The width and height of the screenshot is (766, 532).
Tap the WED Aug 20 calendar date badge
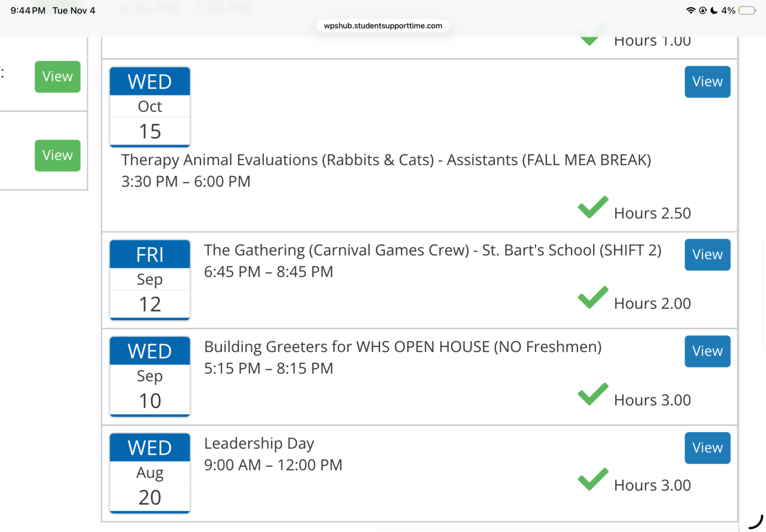coord(150,473)
